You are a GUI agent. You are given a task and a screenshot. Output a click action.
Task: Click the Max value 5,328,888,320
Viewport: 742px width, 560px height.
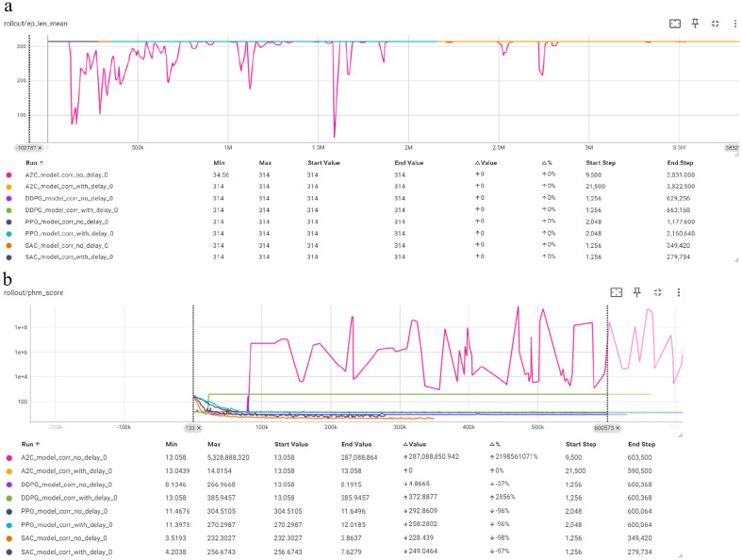click(x=228, y=458)
